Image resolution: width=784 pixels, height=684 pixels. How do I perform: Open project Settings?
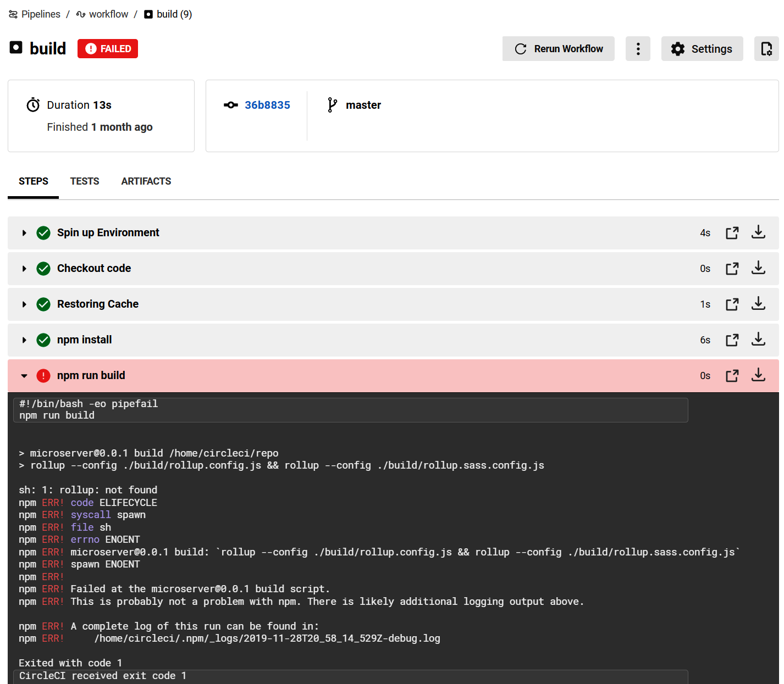point(702,49)
